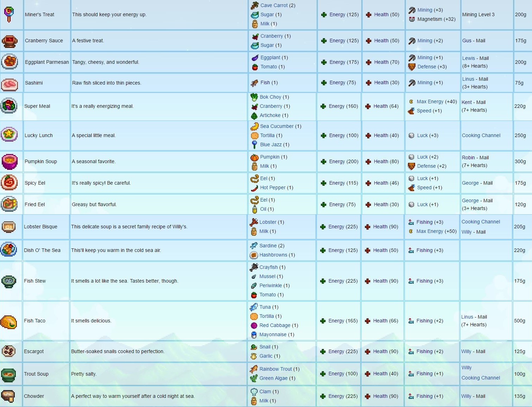532x407 pixels.
Task: Click the Hot Pepper ingredient icon
Action: click(254, 188)
